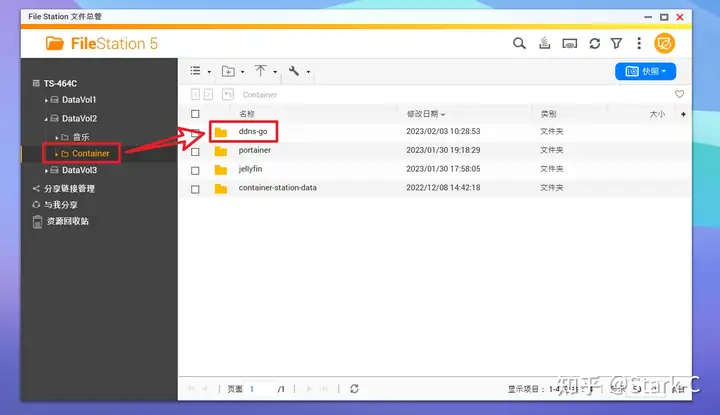Open the create folder dropdown
The height and width of the screenshot is (415, 720).
coord(233,71)
